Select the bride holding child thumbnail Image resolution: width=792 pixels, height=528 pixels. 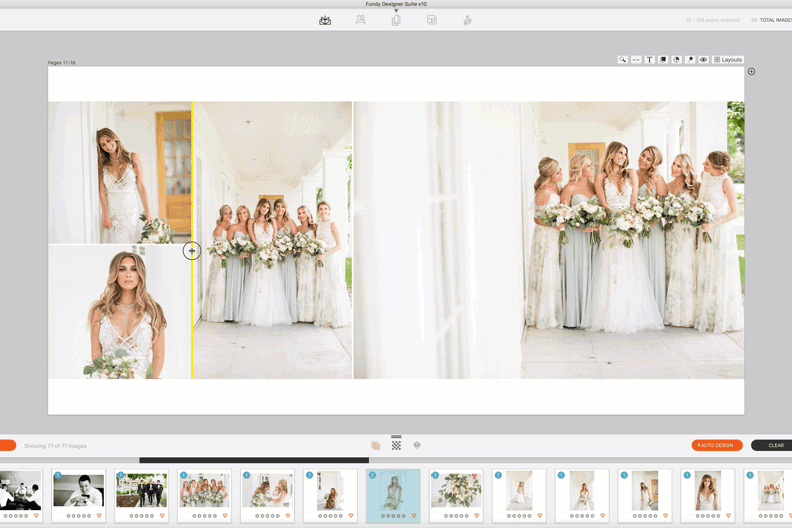(x=267, y=490)
